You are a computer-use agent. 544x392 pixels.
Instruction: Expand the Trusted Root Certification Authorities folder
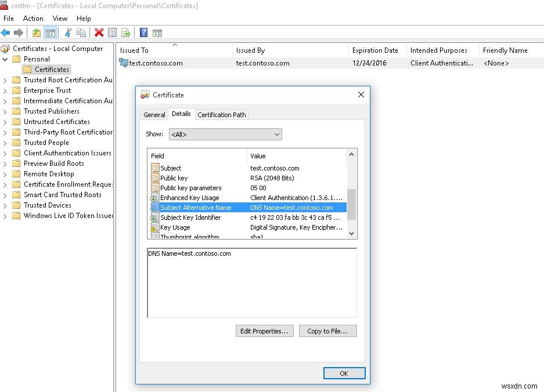pos(5,79)
